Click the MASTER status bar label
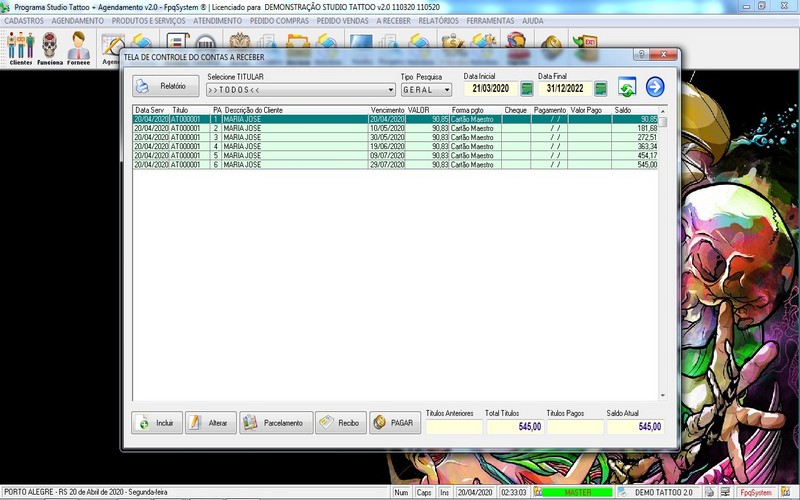Viewport: 800px width, 500px height. point(577,492)
